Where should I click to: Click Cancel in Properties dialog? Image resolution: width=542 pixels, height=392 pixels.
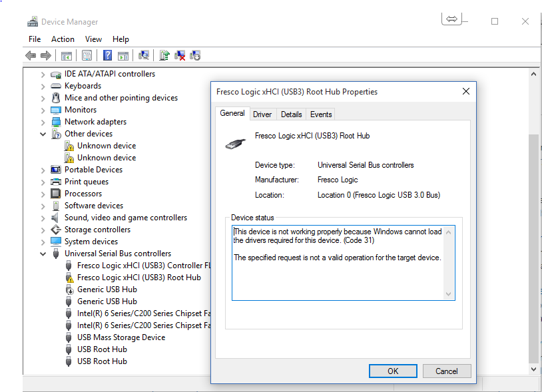click(447, 371)
